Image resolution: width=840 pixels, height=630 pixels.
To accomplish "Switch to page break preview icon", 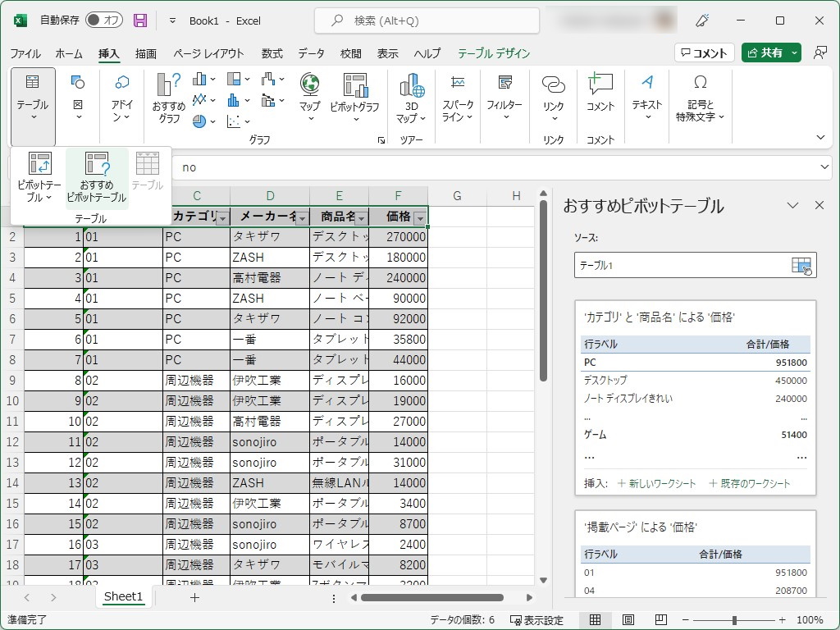I will 661,620.
